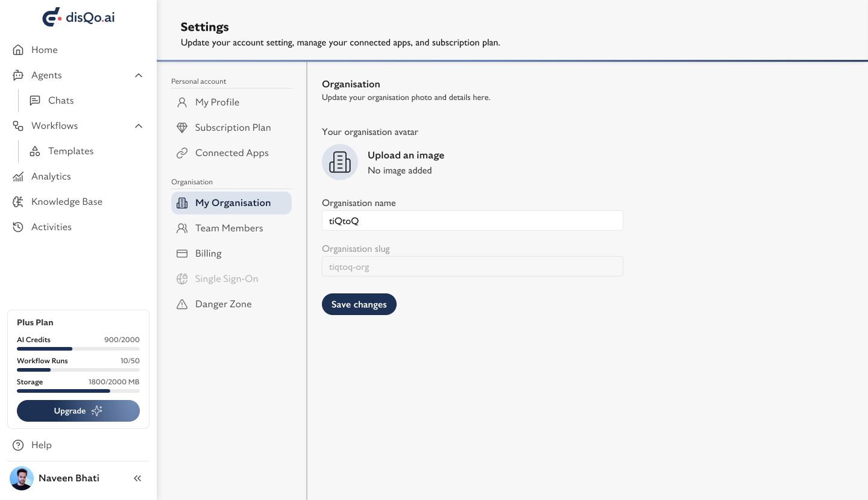Open the Help link in sidebar
The height and width of the screenshot is (500, 868).
point(78,445)
